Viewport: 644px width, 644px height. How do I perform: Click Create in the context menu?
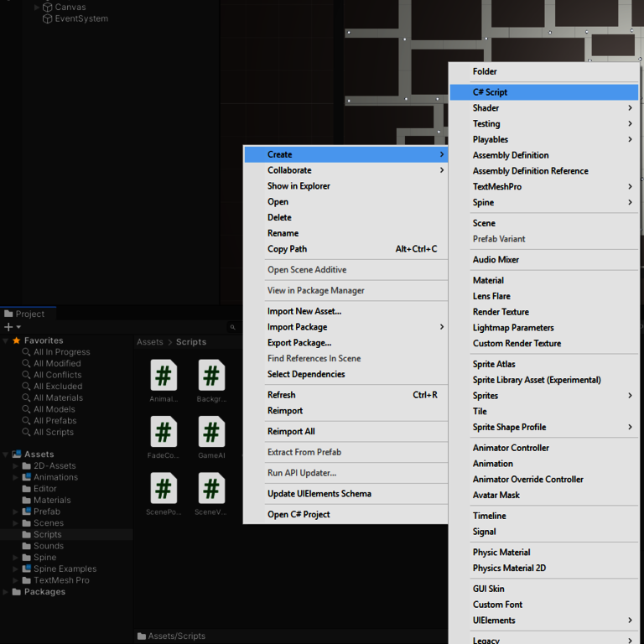point(345,154)
